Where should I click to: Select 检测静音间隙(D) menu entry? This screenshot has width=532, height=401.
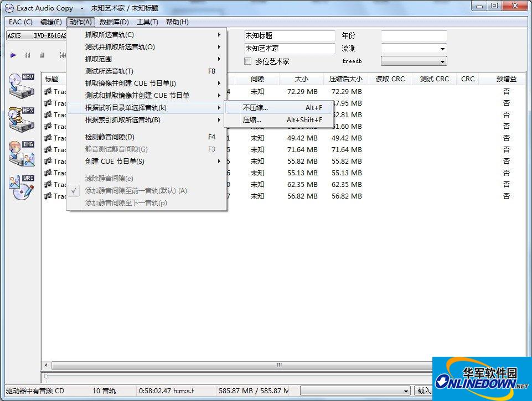pos(147,137)
